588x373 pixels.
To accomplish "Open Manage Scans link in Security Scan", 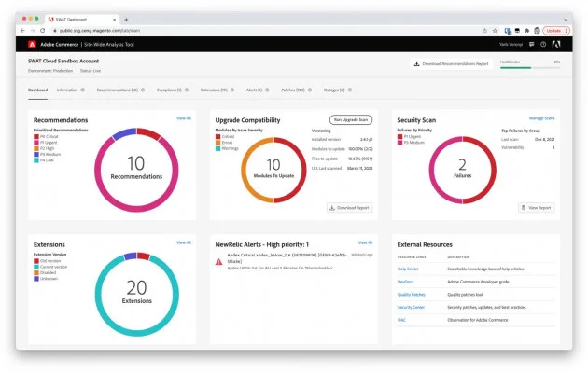I will (x=541, y=118).
